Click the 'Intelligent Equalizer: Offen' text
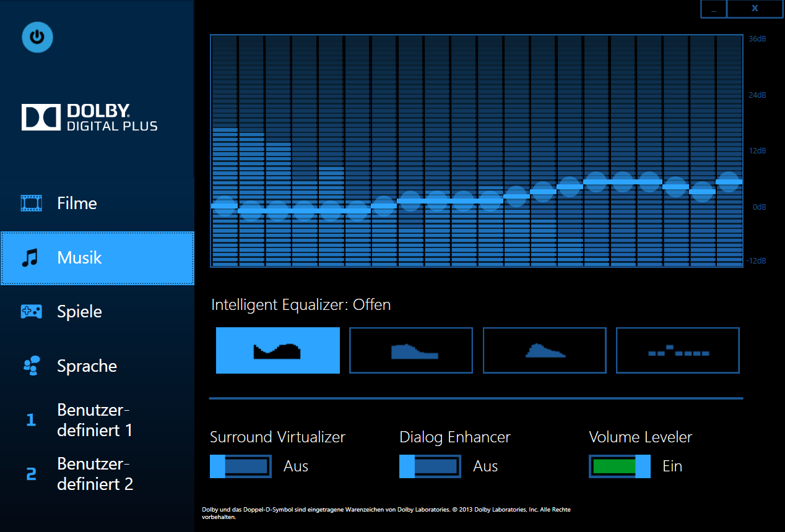Image resolution: width=785 pixels, height=532 pixels. (301, 305)
